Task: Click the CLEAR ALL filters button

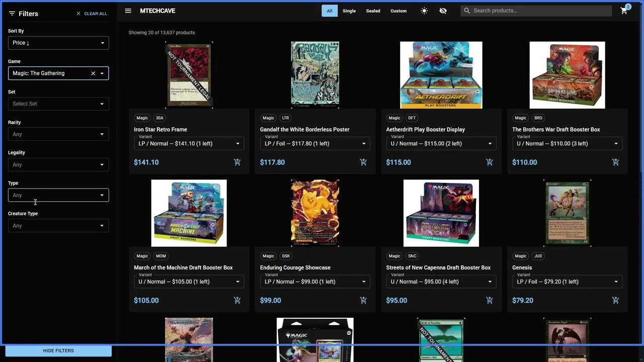Action: (x=92, y=14)
